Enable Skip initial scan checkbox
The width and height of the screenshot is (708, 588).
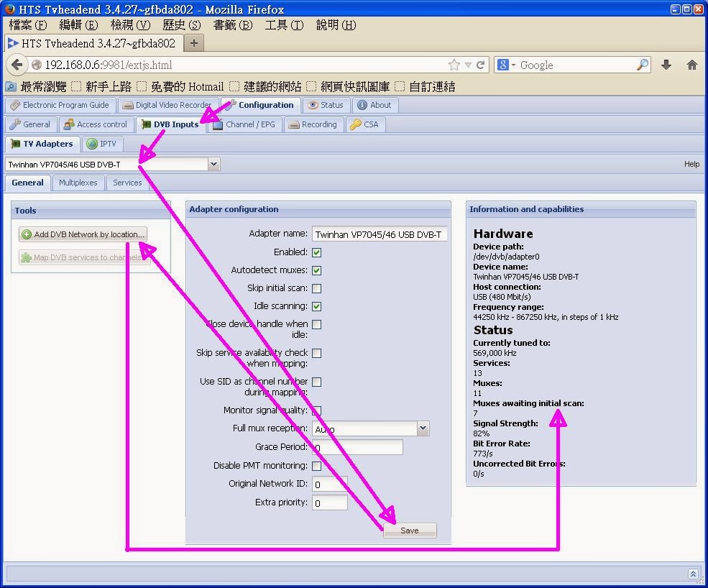pyautogui.click(x=316, y=288)
